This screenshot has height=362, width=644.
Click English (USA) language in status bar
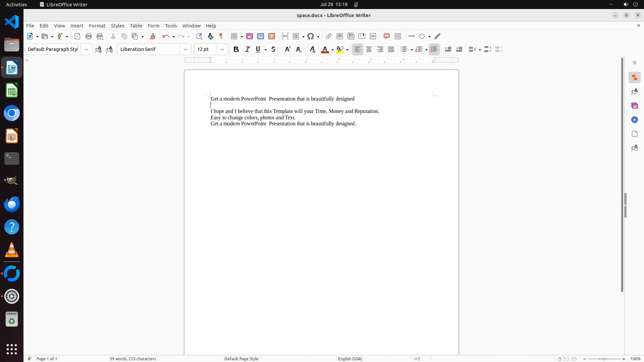click(x=350, y=359)
